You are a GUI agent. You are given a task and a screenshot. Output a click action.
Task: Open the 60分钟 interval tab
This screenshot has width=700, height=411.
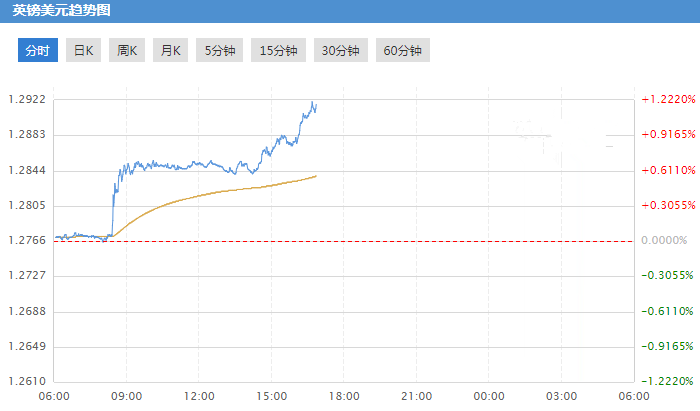(402, 51)
